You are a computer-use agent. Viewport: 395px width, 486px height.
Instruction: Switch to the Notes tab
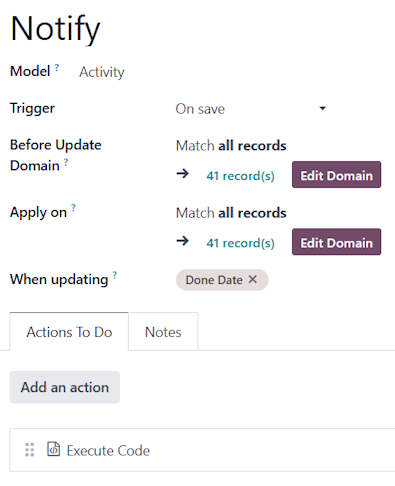coord(163,332)
